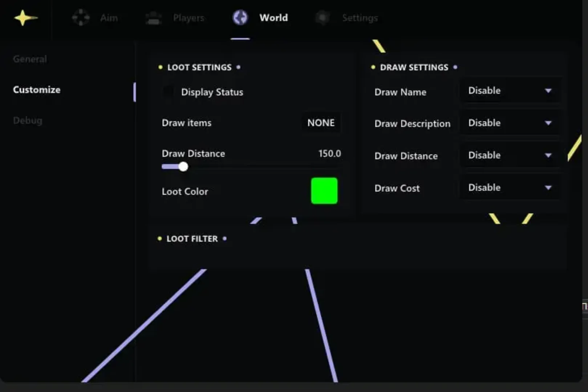Open the Draw Cost dropdown
Image resolution: width=588 pixels, height=392 pixels.
[510, 188]
